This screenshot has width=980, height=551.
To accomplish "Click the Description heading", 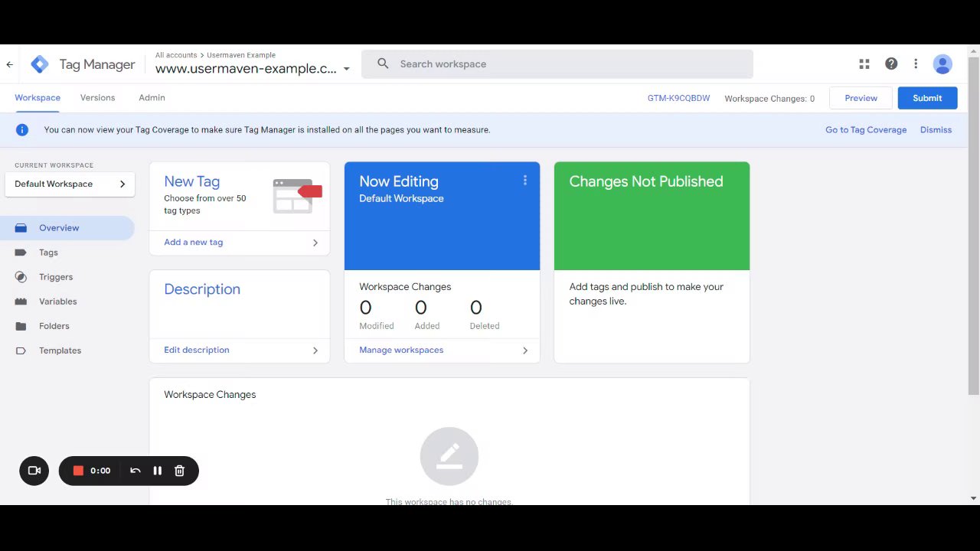I will click(202, 289).
